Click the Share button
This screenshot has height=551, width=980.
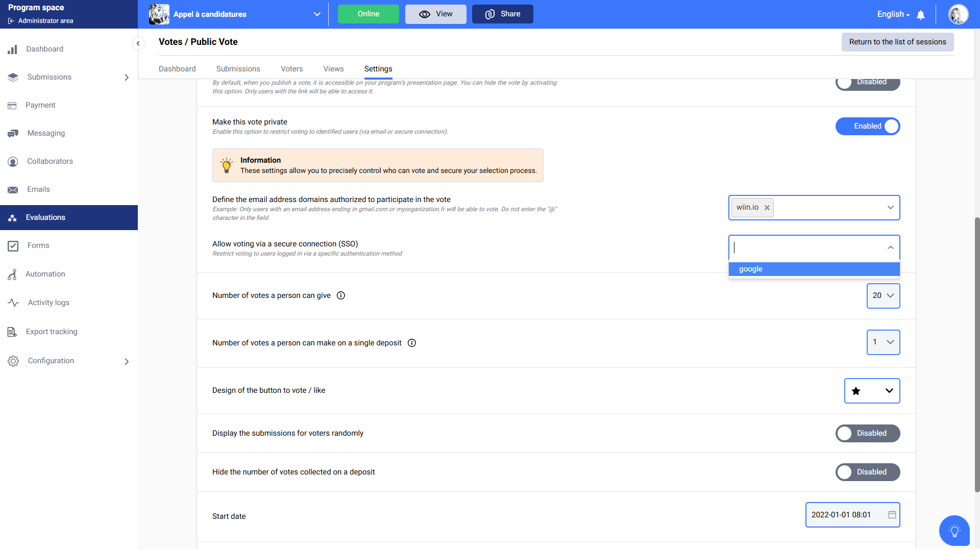502,14
